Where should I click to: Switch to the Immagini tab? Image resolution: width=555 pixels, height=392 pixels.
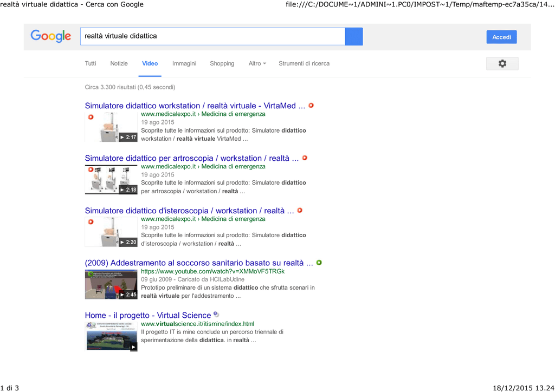pos(184,64)
